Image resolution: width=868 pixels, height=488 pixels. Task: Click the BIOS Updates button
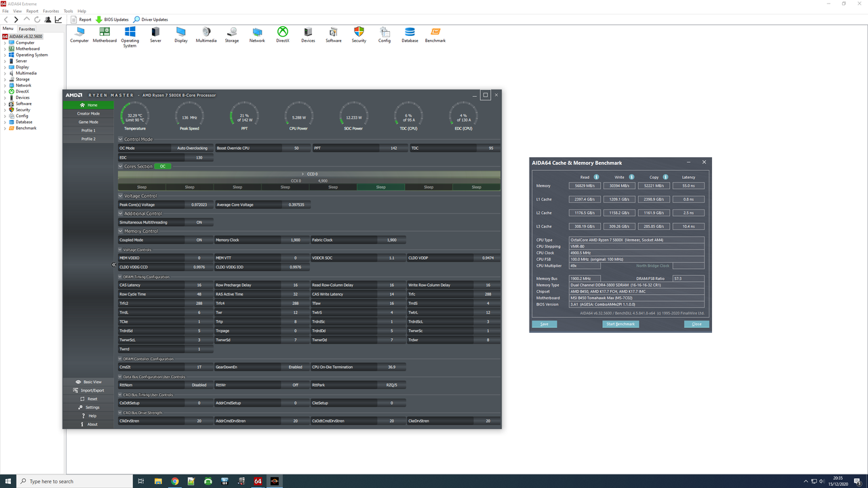(112, 20)
